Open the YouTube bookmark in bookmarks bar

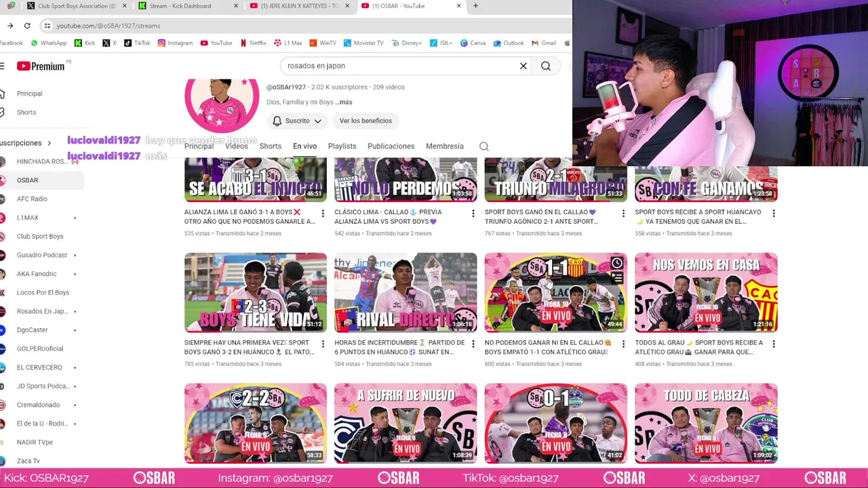[x=216, y=43]
